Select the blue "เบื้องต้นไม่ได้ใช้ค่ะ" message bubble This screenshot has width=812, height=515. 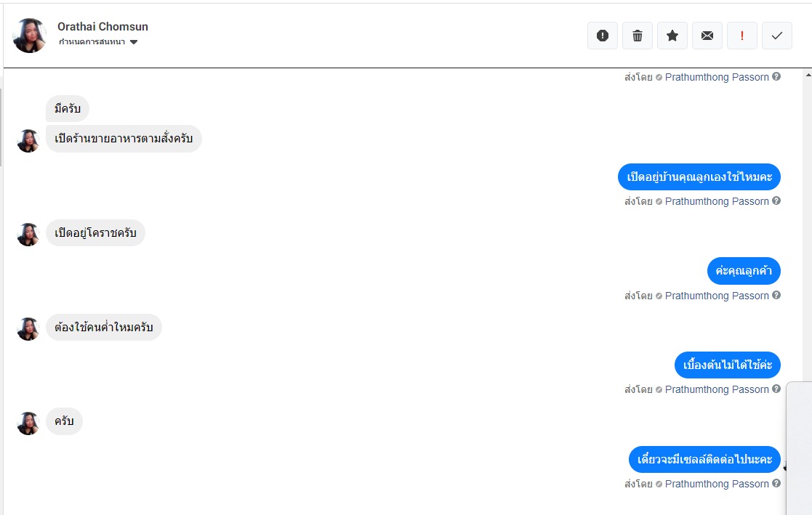point(727,365)
